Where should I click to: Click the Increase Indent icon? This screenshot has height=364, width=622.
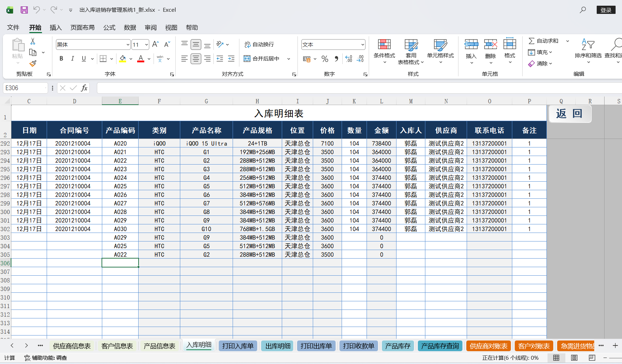(231, 59)
